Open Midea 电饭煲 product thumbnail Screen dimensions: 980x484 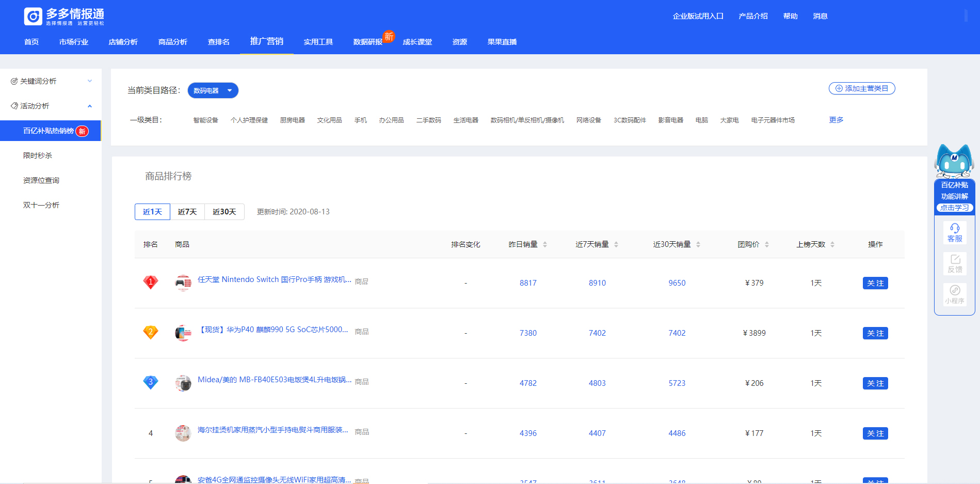(183, 383)
